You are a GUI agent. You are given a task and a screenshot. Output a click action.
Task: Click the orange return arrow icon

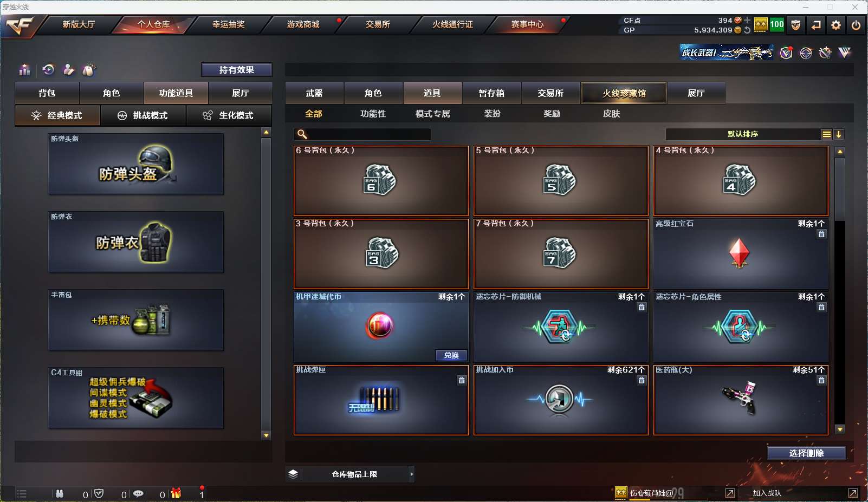point(816,25)
